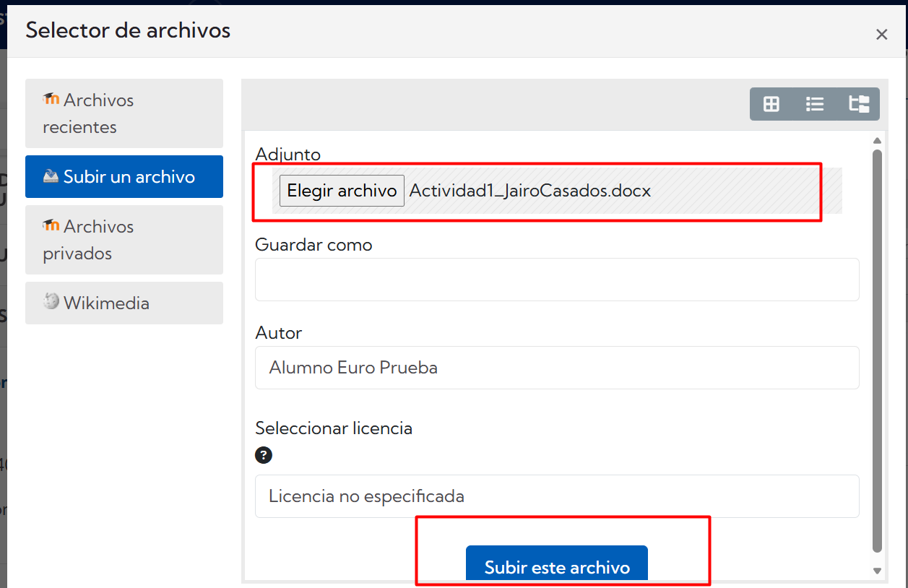The width and height of the screenshot is (908, 588).
Task: Click the Autor field with Alumno Euro Prueba
Action: pyautogui.click(x=556, y=368)
